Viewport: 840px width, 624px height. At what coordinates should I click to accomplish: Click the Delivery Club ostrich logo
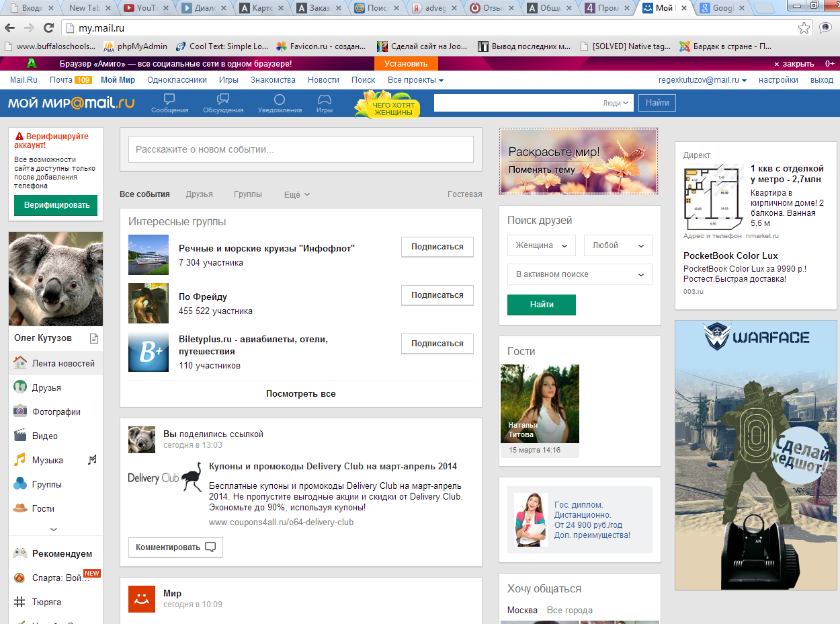pyautogui.click(x=165, y=477)
